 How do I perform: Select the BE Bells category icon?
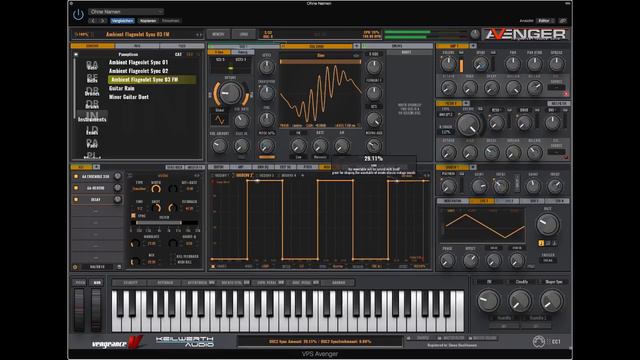(x=92, y=78)
